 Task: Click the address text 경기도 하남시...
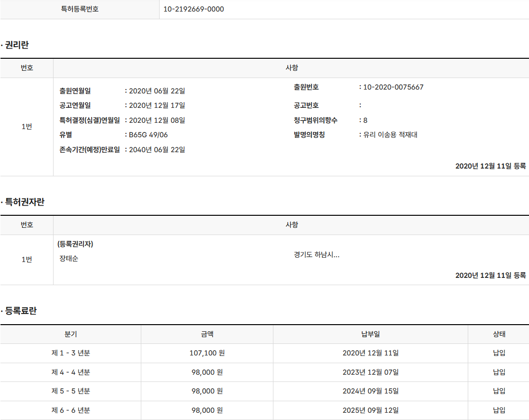pyautogui.click(x=316, y=255)
